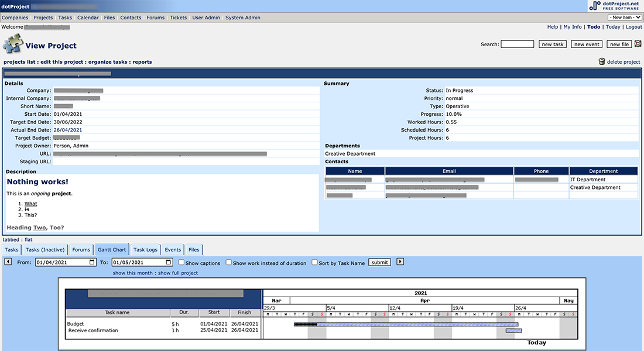644x351 pixels.
Task: Click into the Search input field
Action: 517,44
